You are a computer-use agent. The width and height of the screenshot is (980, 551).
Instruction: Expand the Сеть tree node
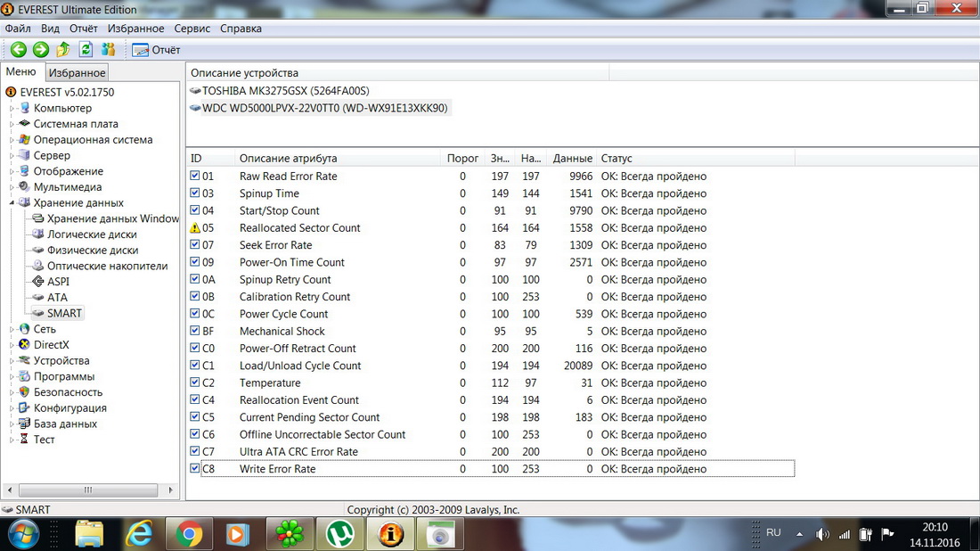(12, 330)
